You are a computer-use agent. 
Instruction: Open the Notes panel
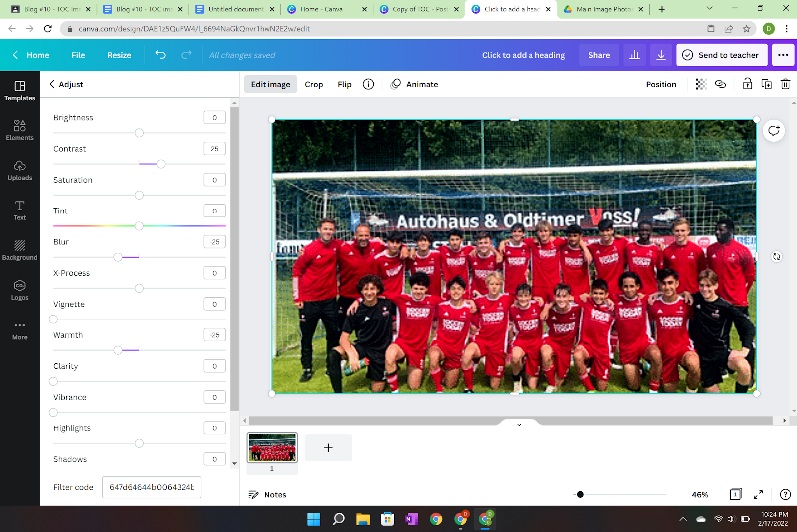click(267, 494)
